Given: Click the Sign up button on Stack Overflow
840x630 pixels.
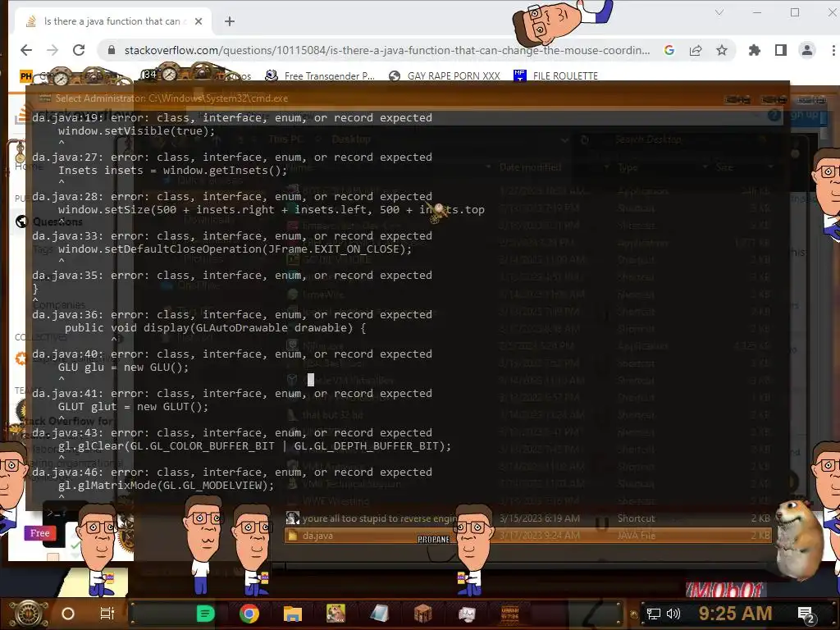Looking at the screenshot, I should click(806, 115).
